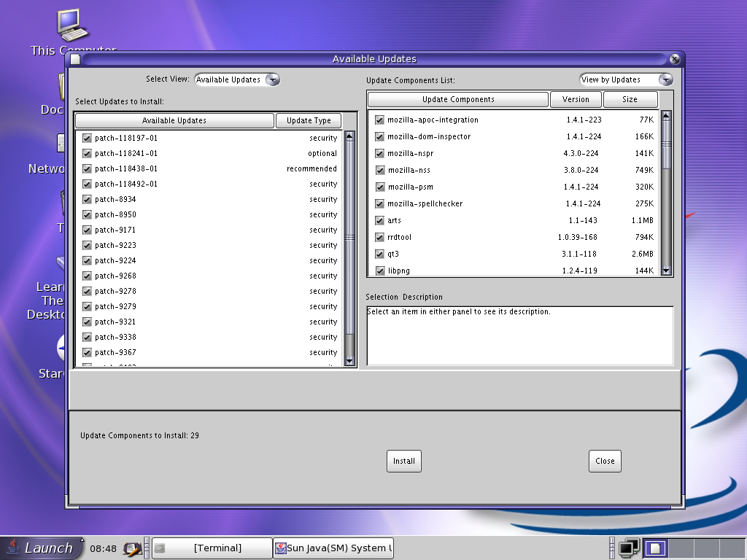Viewport: 747px width, 560px height.
Task: Select patch-8950 in the updates list
Action: point(209,215)
